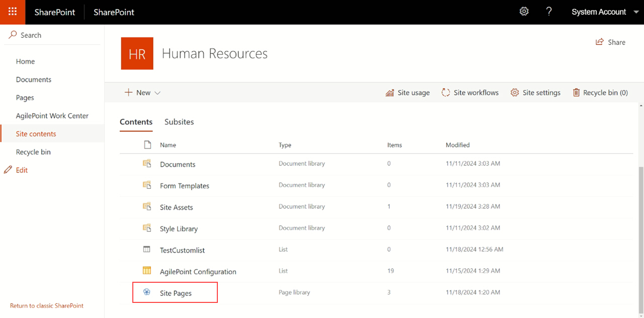The height and width of the screenshot is (318, 644).
Task: Open the Form Templates library name
Action: (185, 186)
